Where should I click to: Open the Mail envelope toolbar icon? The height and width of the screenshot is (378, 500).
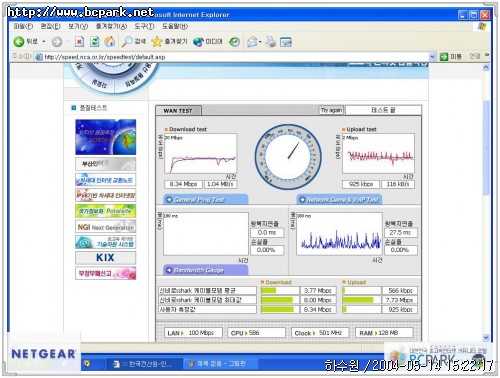252,42
